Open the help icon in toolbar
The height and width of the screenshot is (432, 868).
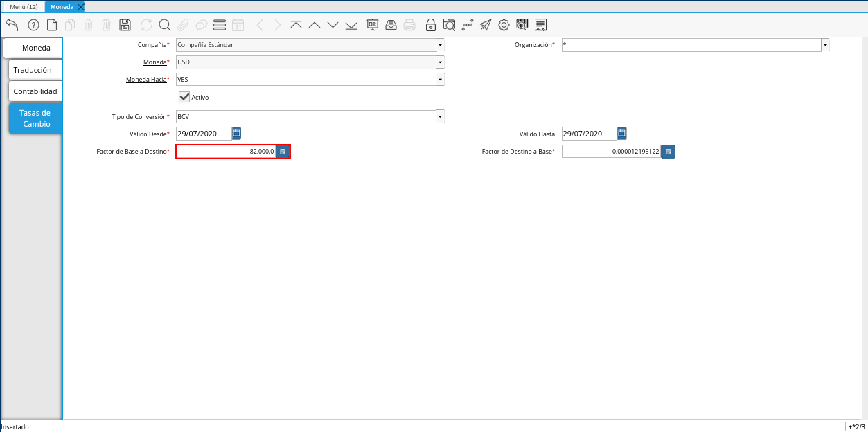coord(33,25)
